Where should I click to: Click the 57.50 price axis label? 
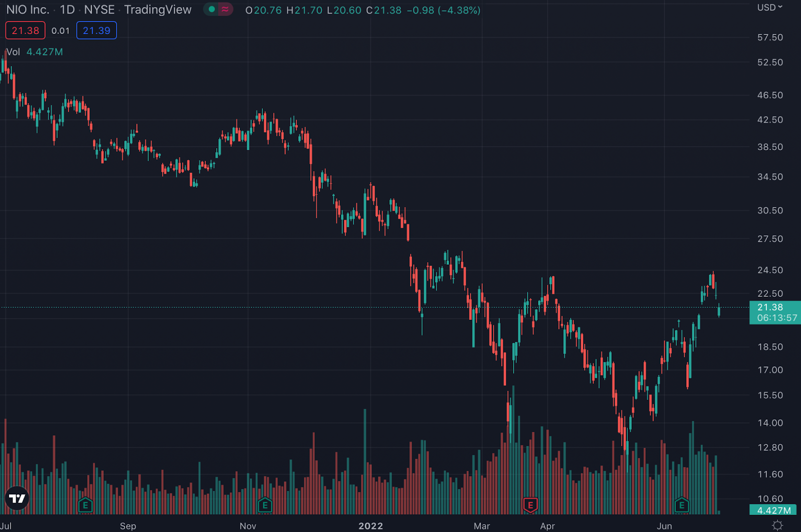(x=770, y=38)
